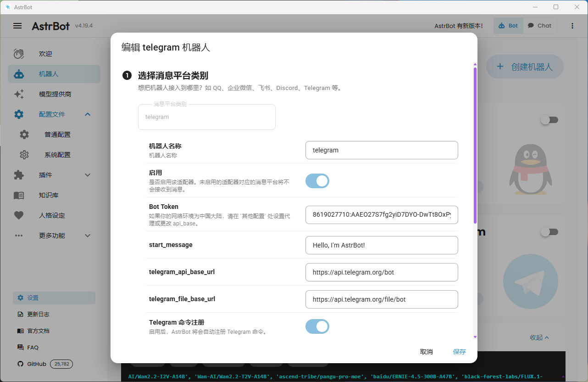Collapse the 配置文件 group chevron

pos(88,114)
